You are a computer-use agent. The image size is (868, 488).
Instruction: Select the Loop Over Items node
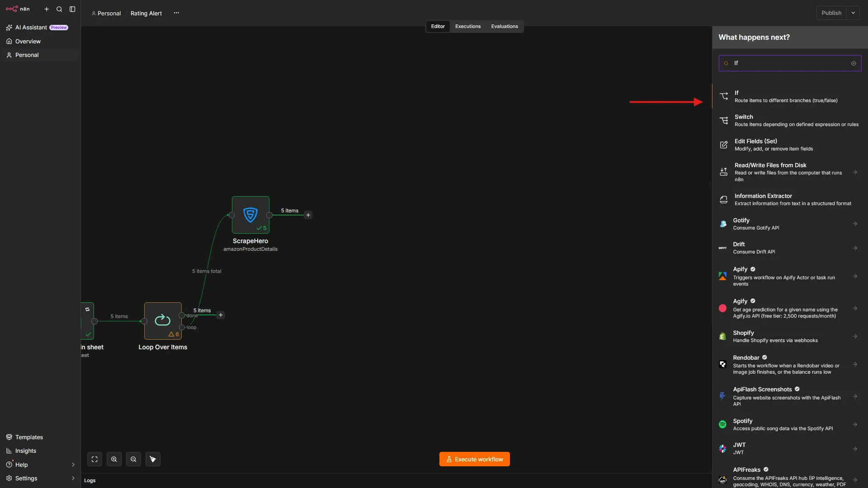pos(163,321)
